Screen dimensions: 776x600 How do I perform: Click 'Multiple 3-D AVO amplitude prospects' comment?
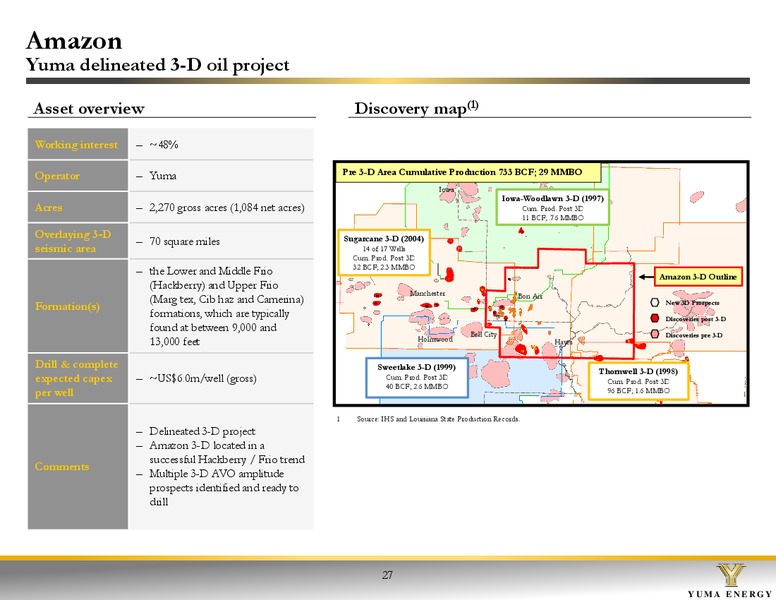[224, 488]
